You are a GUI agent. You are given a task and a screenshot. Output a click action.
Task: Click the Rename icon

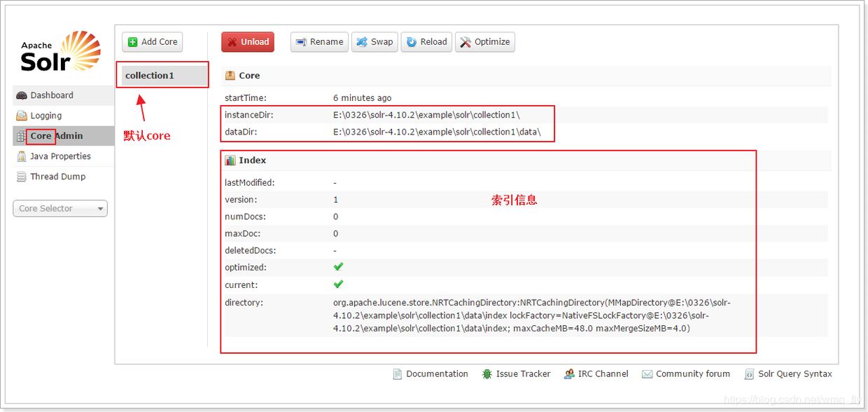301,42
